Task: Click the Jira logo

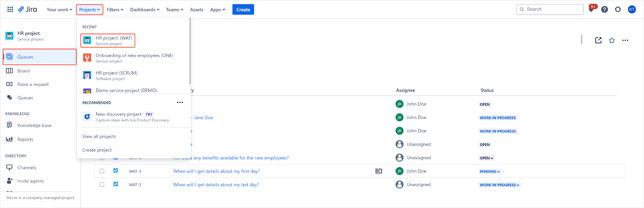Action: tap(27, 9)
